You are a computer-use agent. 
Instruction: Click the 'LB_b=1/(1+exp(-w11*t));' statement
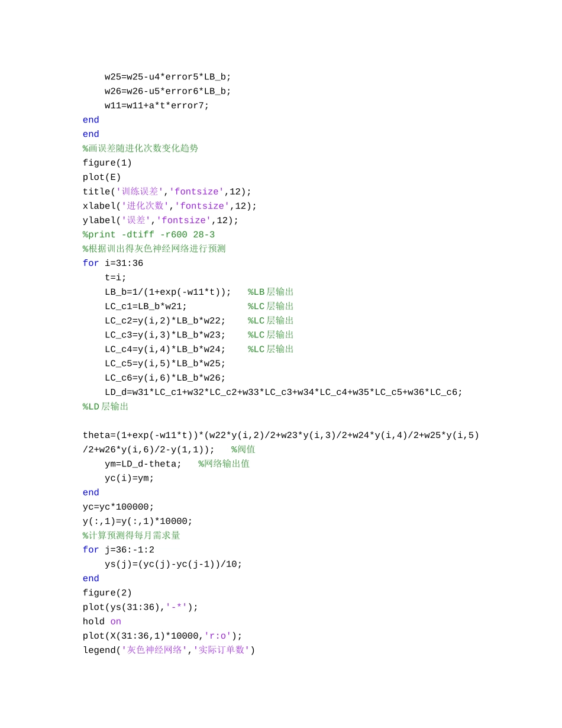(168, 292)
